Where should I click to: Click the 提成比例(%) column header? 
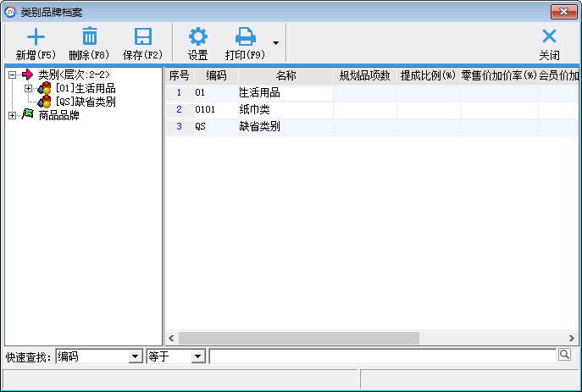(x=429, y=76)
